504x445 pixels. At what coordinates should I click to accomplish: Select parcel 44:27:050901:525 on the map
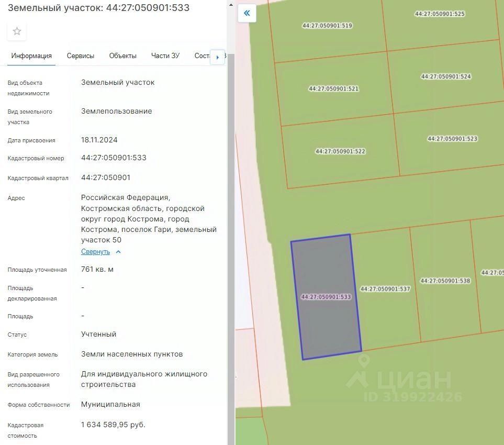click(440, 14)
